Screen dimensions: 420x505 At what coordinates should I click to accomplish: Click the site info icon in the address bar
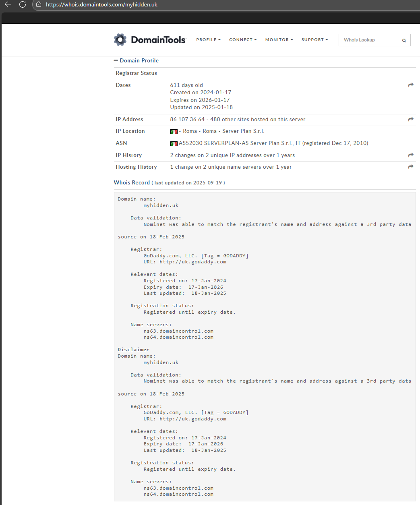pos(39,4)
